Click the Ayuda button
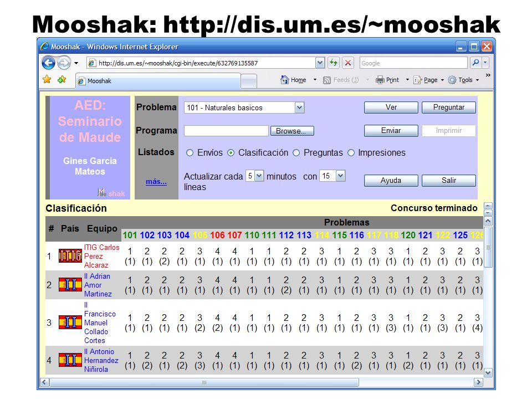Viewport: 532px width, 399px height. (391, 181)
